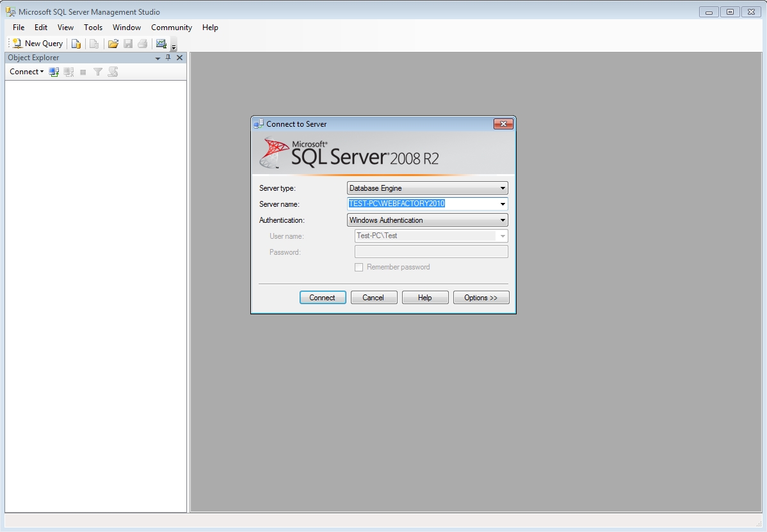This screenshot has height=532, width=767.
Task: Click the New Query toolbar button
Action: click(38, 44)
